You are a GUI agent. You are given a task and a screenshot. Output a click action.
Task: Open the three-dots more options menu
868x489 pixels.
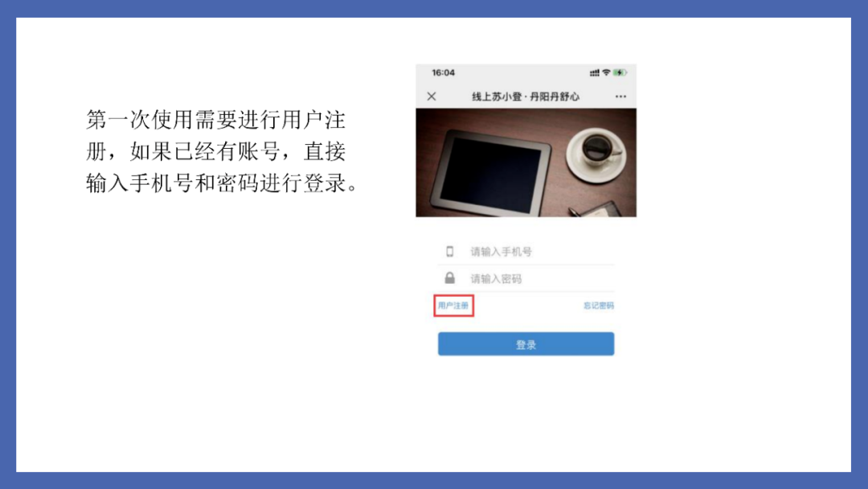point(620,97)
